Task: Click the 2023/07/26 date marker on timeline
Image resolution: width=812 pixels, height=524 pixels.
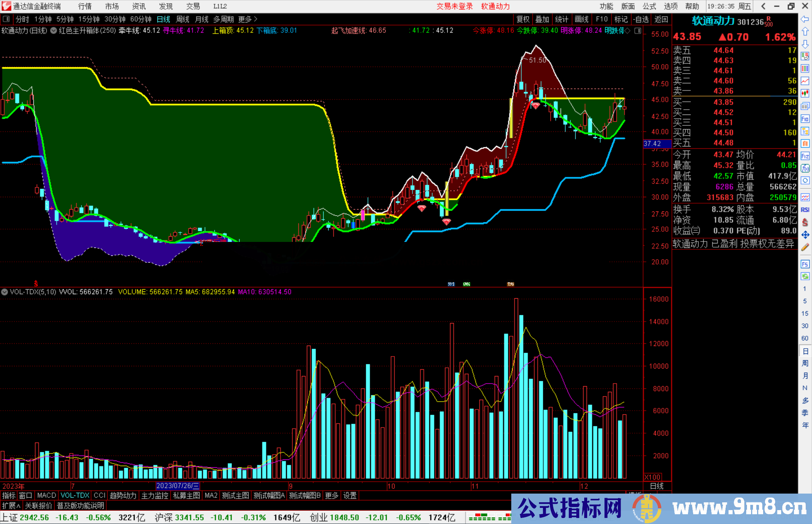Action: click(177, 486)
